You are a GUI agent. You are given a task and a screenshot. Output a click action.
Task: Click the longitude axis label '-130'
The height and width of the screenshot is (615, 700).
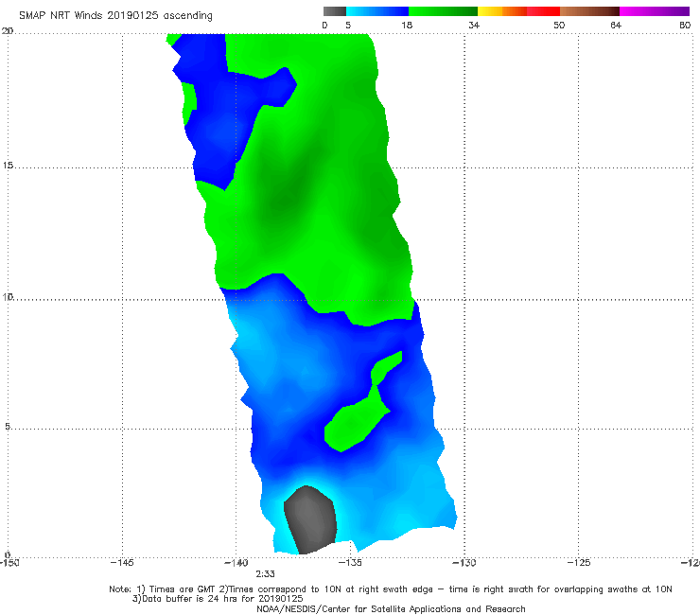(464, 562)
